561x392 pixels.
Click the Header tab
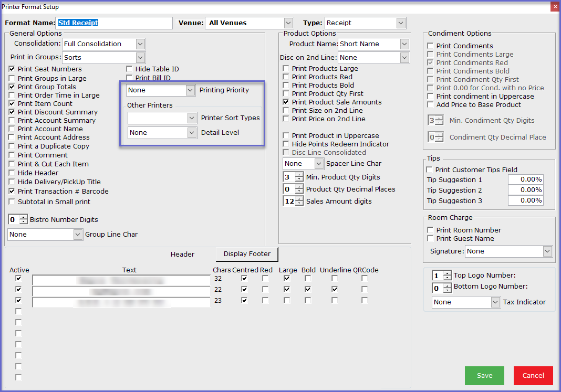(182, 255)
